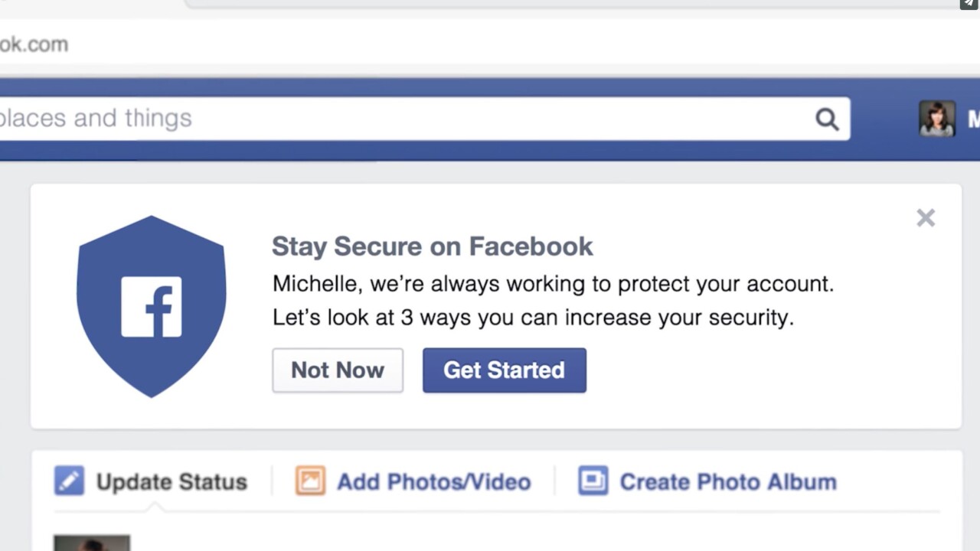
Task: Click the composer profile picture thumbnail
Action: (x=92, y=543)
